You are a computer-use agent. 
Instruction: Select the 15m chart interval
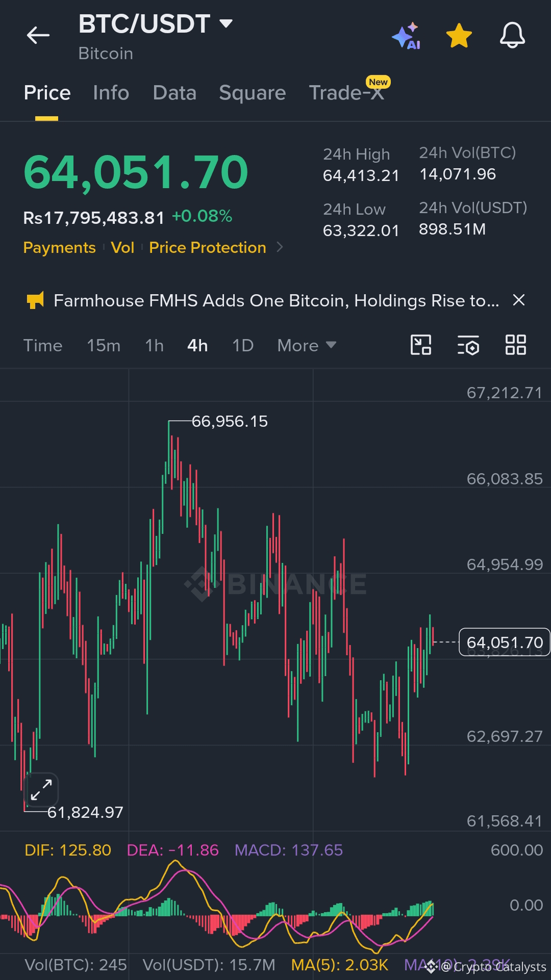tap(104, 346)
